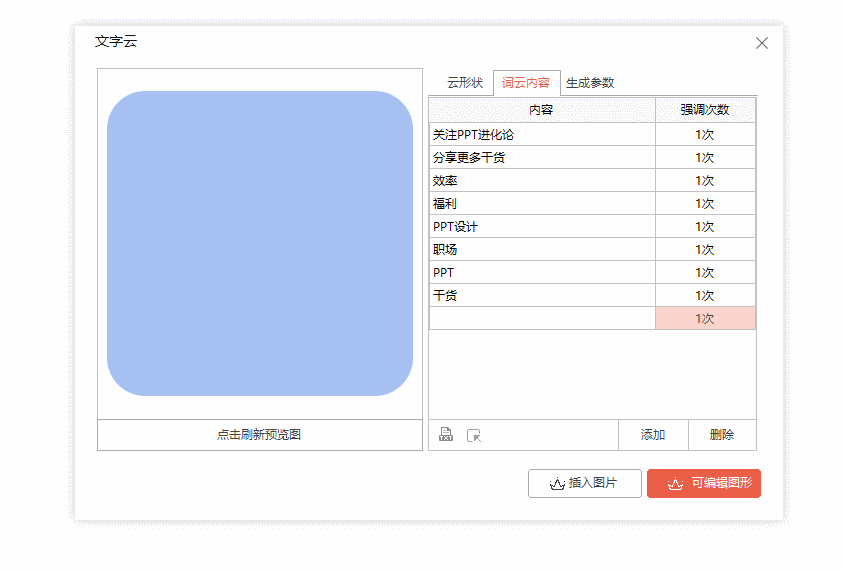Click 1次 count for 职场
Viewport: 843px width, 572px height.
tap(705, 249)
